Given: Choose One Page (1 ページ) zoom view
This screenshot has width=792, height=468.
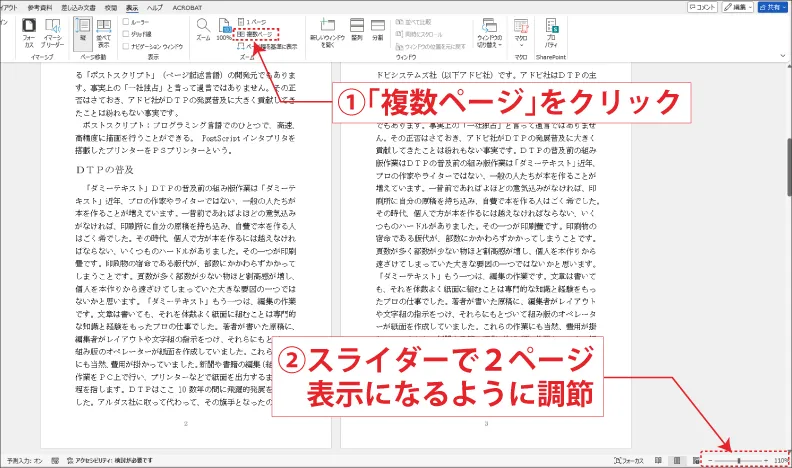Looking at the screenshot, I should (252, 22).
